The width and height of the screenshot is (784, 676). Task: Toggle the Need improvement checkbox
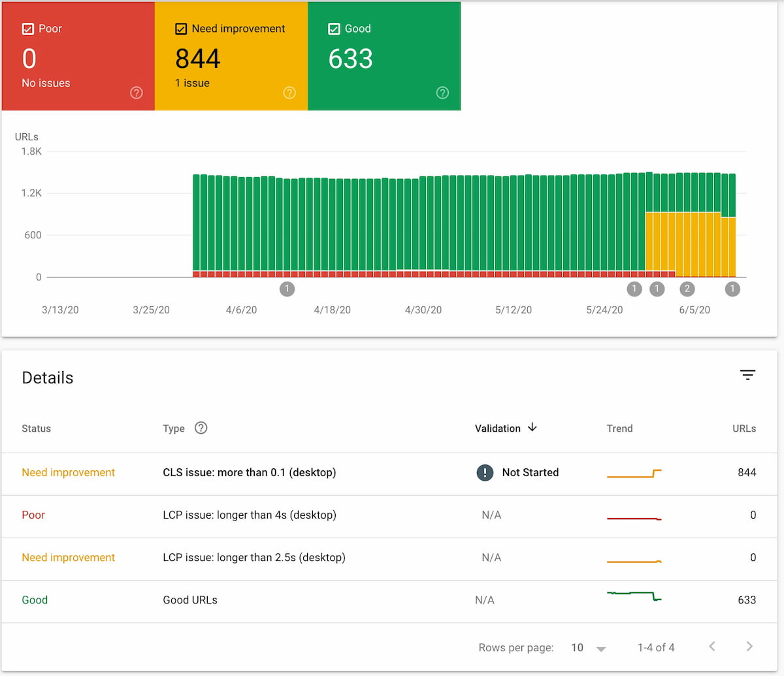180,28
